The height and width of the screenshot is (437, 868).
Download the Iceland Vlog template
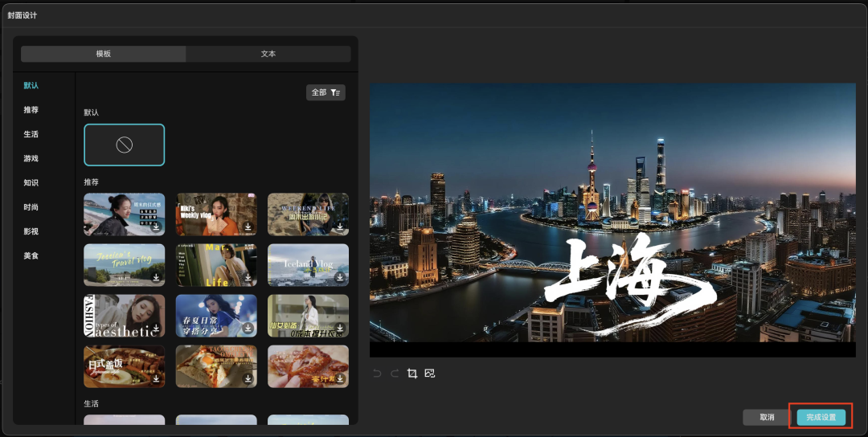click(340, 278)
